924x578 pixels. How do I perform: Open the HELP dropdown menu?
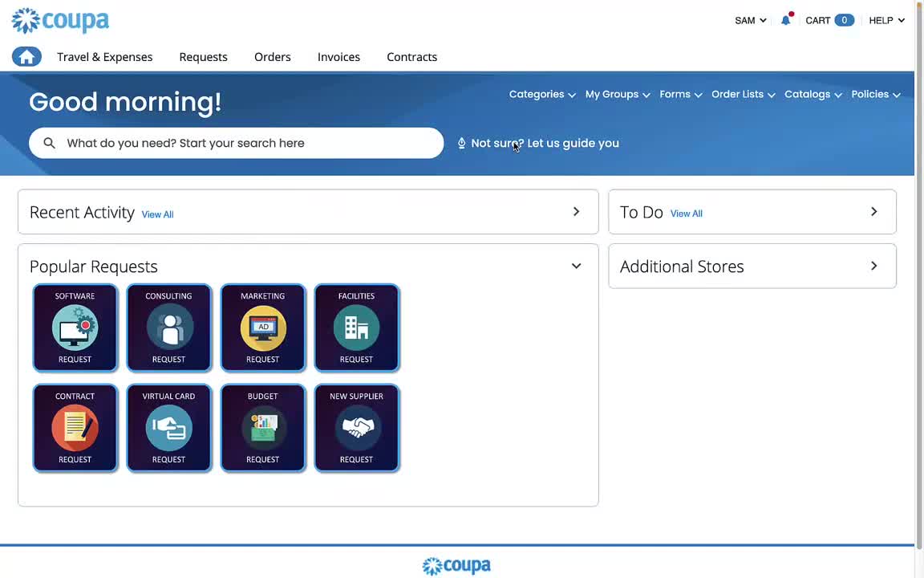[x=886, y=20]
